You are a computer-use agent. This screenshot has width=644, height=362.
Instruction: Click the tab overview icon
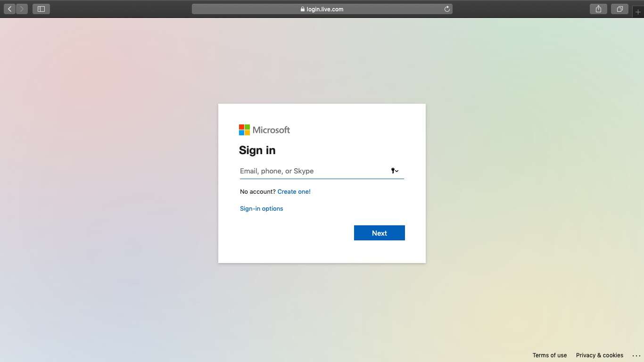click(x=619, y=8)
